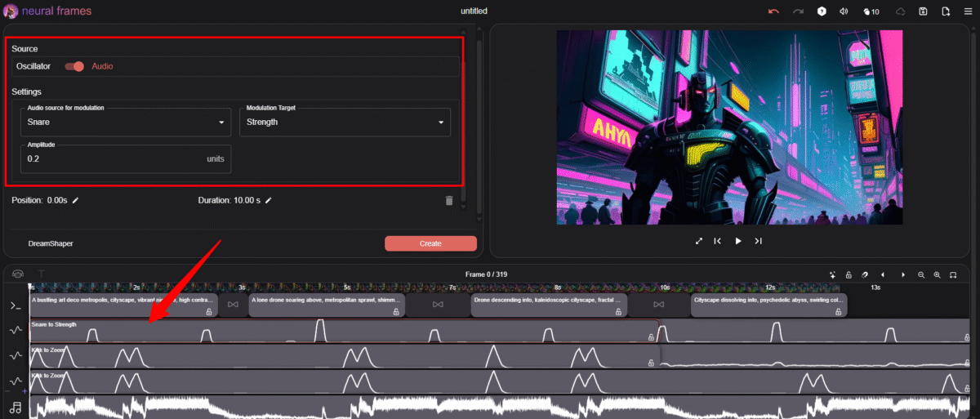Open the credits counter showing 10
Image resolution: width=980 pixels, height=419 pixels.
click(x=871, y=11)
